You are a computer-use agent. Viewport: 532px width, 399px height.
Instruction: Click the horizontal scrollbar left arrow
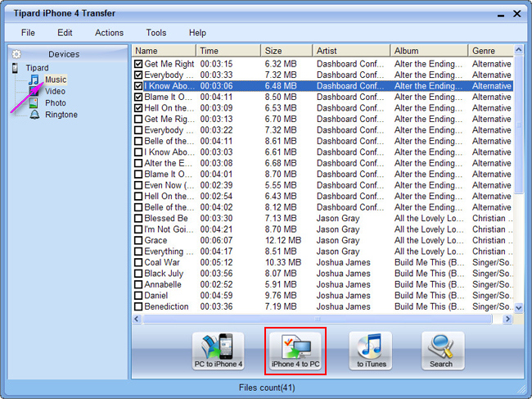coord(137,319)
